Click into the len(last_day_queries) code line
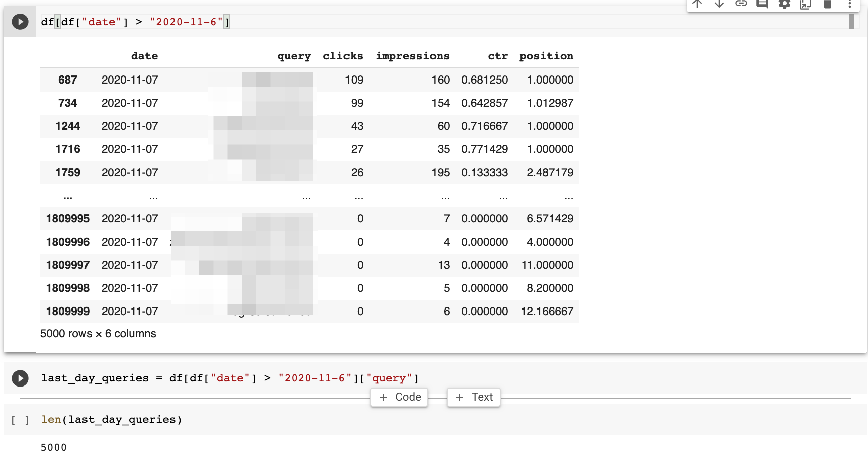 tap(112, 419)
